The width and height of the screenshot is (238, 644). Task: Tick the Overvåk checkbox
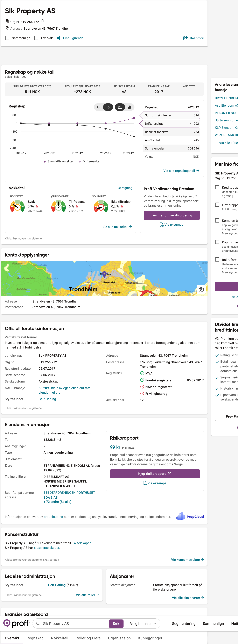[36, 38]
